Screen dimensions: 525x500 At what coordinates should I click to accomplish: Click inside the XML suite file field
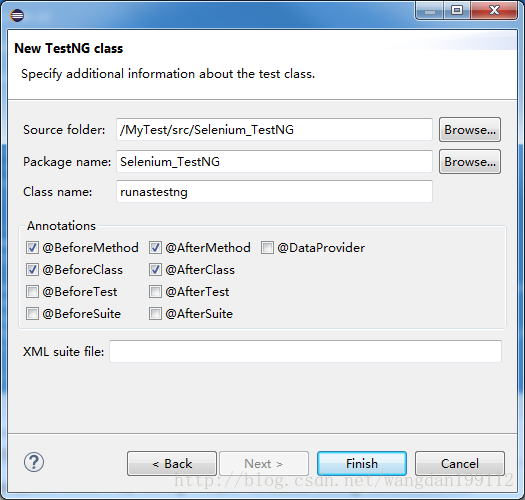[305, 351]
